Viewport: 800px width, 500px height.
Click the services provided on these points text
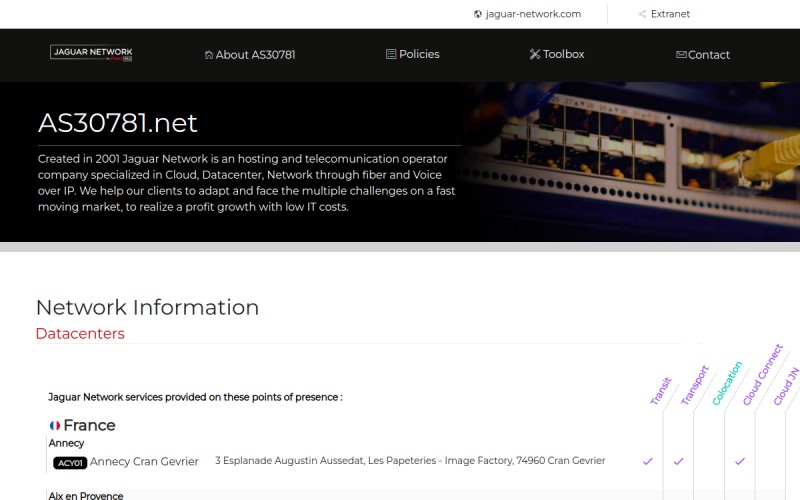coord(195,397)
